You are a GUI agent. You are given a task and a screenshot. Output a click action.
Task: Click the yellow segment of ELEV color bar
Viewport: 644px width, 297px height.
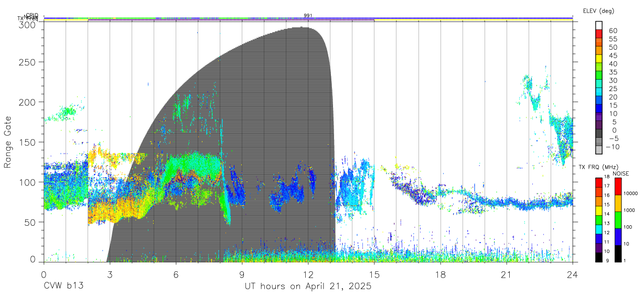tap(598, 59)
